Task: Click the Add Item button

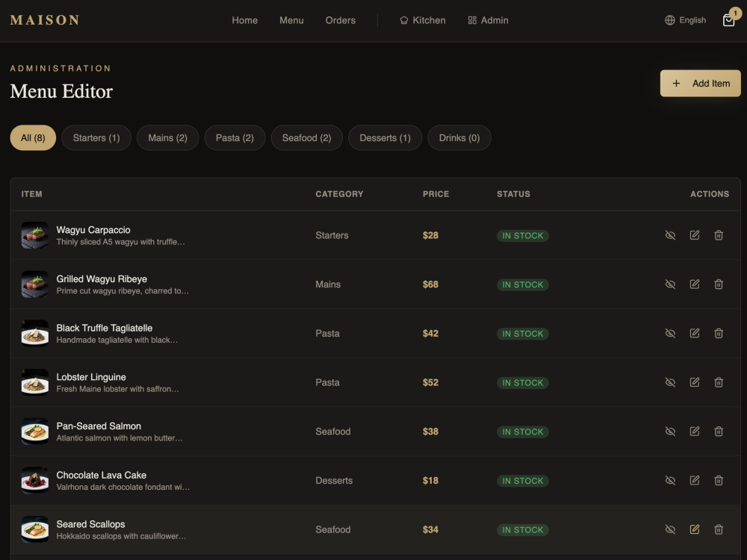Action: (701, 84)
